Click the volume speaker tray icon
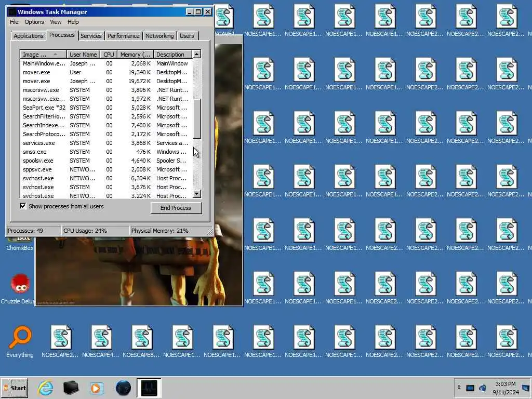The image size is (532, 399). (483, 388)
